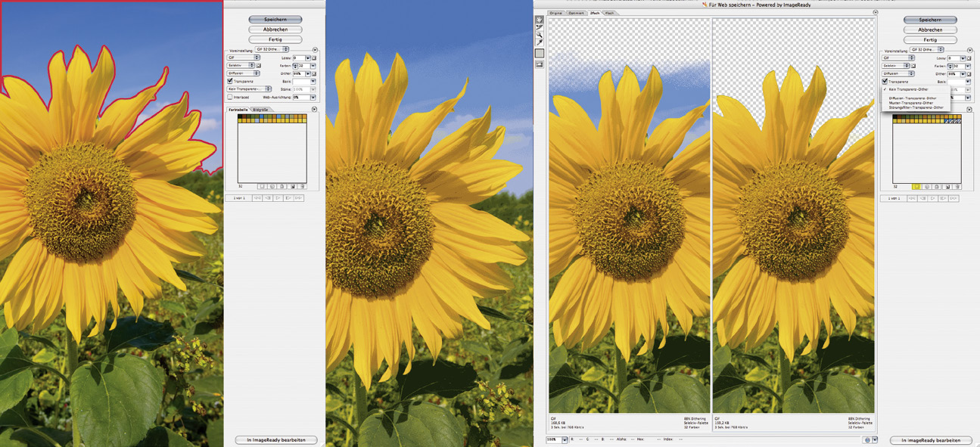Click the Speichern button in right panel
980x447 pixels.
point(930,20)
